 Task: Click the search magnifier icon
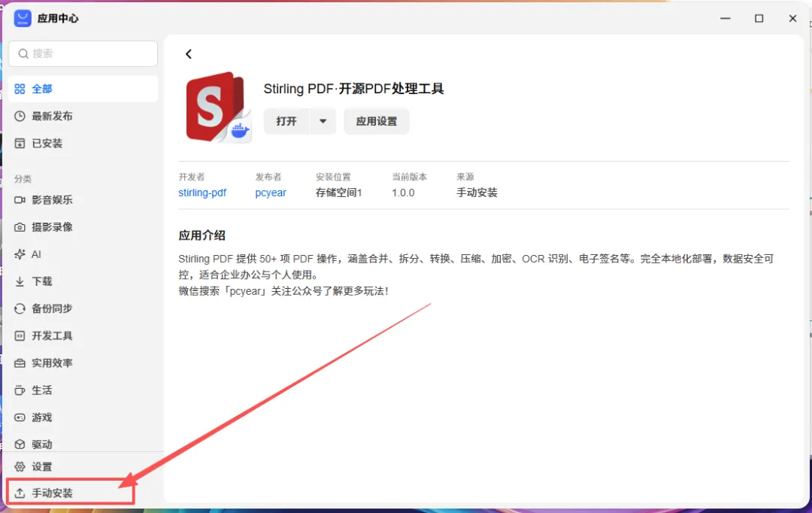23,53
